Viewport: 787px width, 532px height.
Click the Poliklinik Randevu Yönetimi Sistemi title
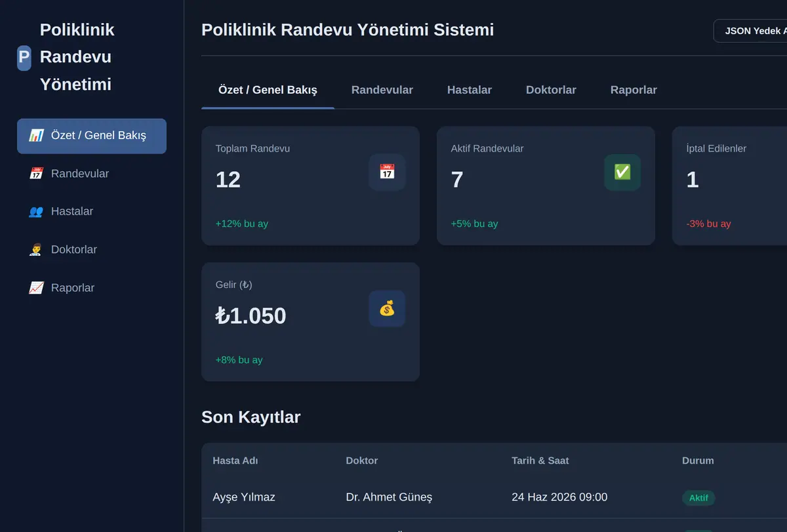[x=348, y=30]
